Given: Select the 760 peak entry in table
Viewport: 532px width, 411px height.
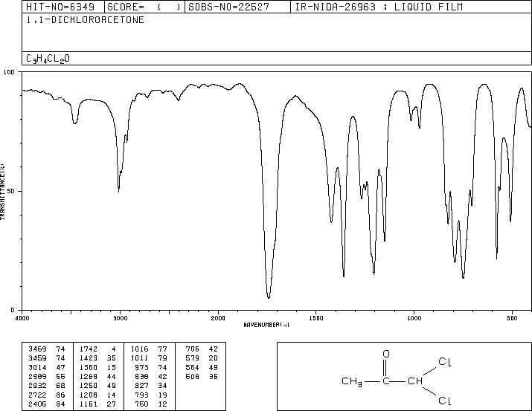Looking at the screenshot, I should coord(151,404).
